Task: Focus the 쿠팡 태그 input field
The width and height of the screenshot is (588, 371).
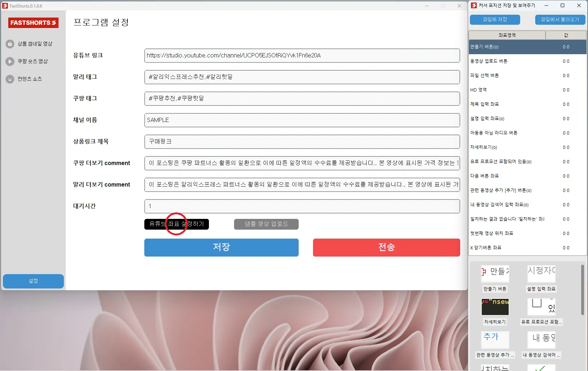Action: click(302, 99)
